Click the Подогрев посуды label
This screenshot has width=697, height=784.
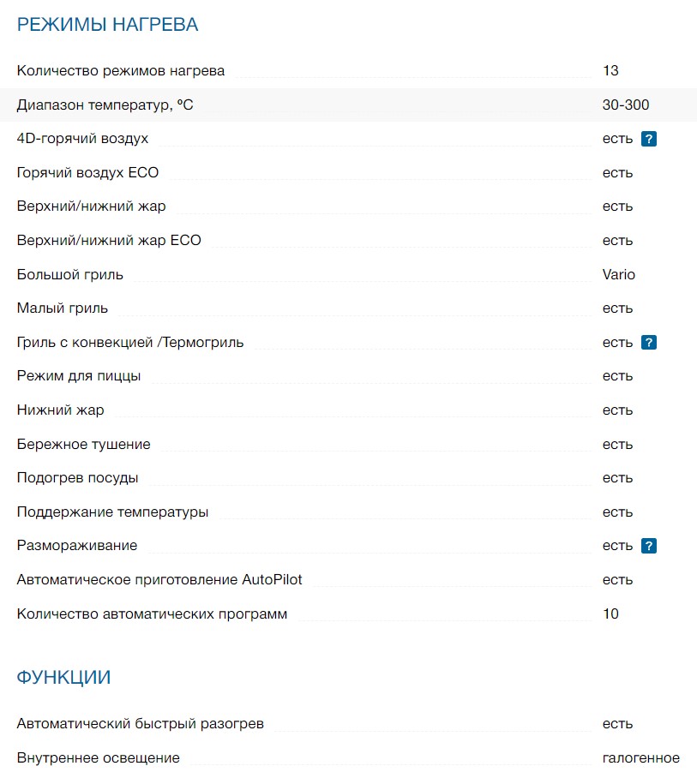(x=78, y=478)
